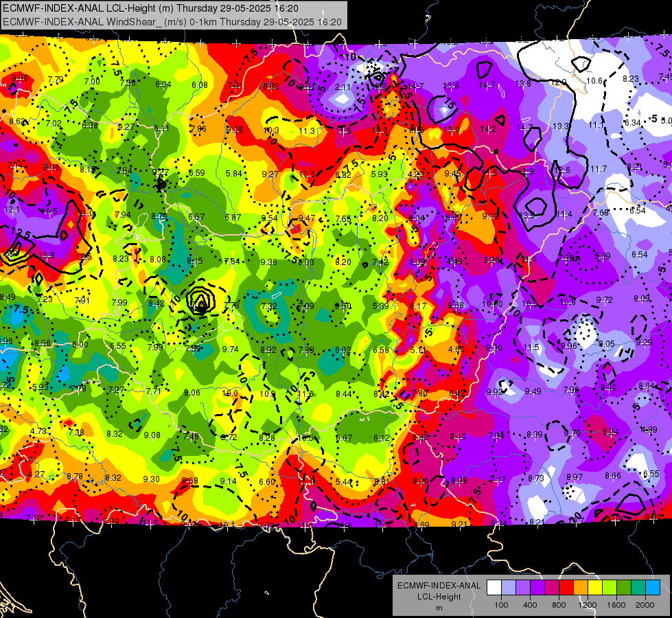Click the wind shear value 7.32
The height and width of the screenshot is (618, 672).
(268, 306)
